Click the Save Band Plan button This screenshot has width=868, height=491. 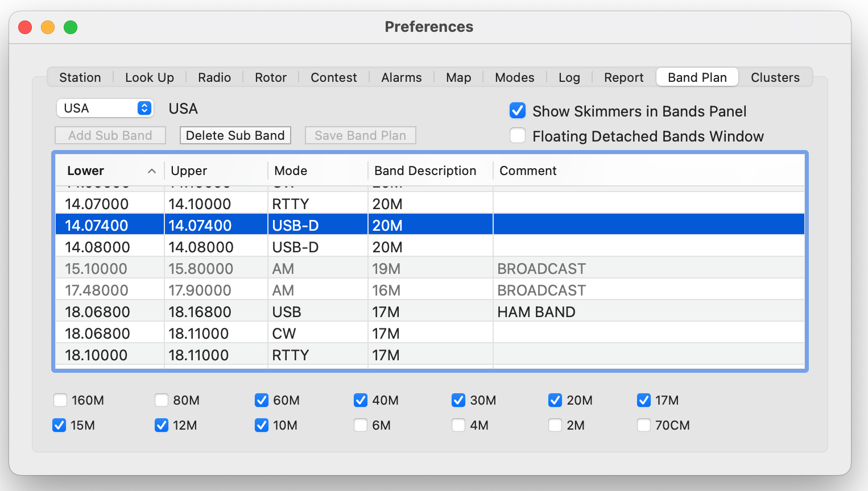360,135
